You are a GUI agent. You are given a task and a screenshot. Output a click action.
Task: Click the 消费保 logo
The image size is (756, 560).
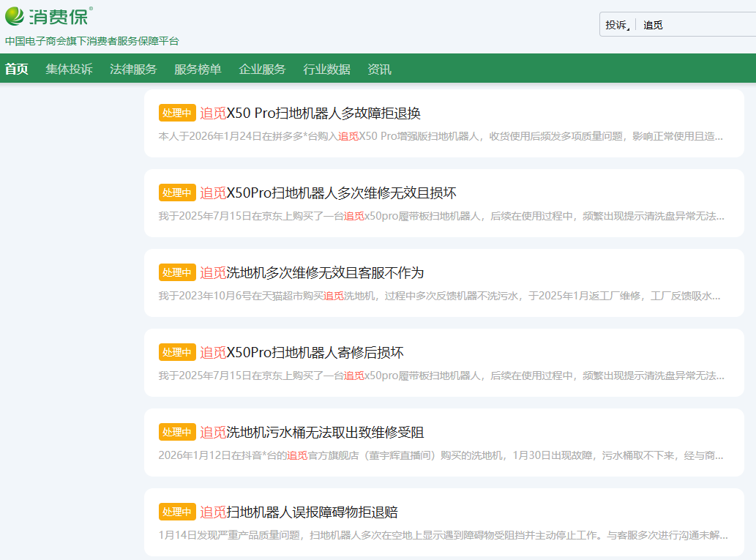(48, 16)
